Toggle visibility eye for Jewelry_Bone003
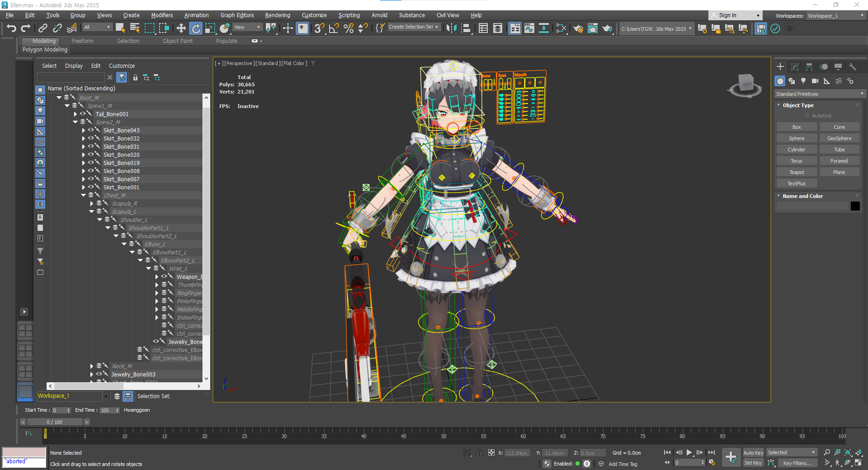The height and width of the screenshot is (470, 868). coord(99,374)
